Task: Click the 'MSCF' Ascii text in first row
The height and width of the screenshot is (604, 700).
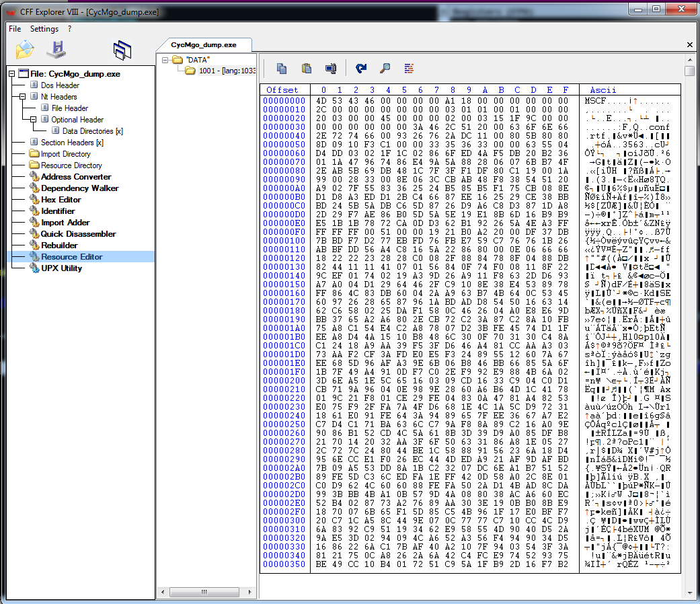Action: pyautogui.click(x=596, y=101)
